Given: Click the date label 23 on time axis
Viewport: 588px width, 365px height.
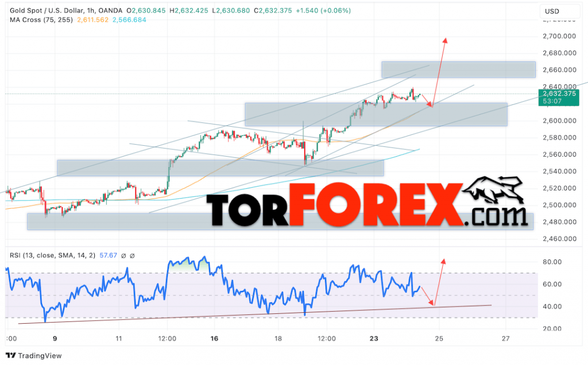Looking at the screenshot, I should coord(374,338).
